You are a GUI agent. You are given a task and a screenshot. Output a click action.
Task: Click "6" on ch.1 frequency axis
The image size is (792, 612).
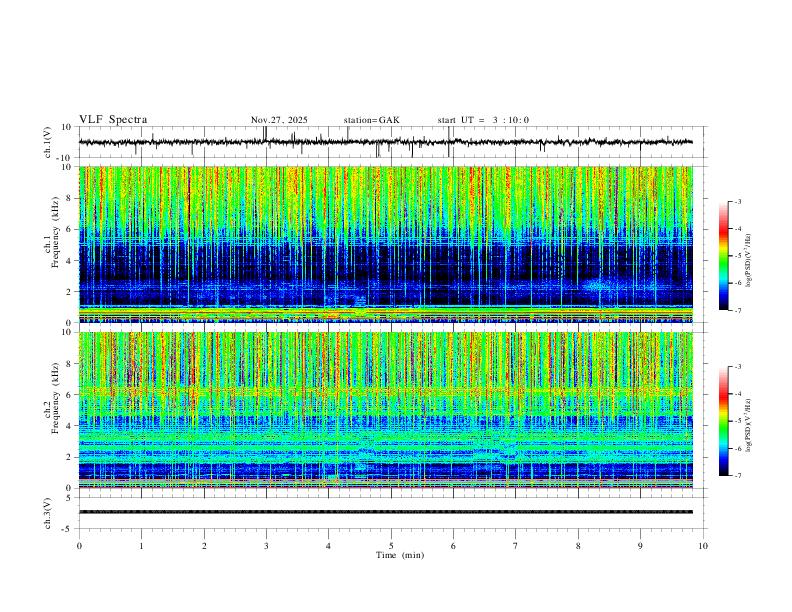click(69, 230)
